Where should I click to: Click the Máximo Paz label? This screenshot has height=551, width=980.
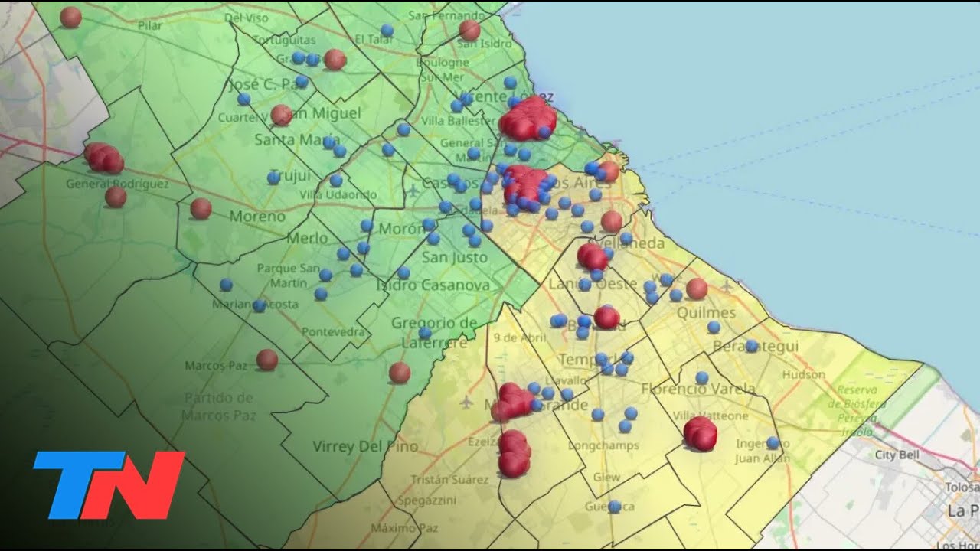click(404, 528)
